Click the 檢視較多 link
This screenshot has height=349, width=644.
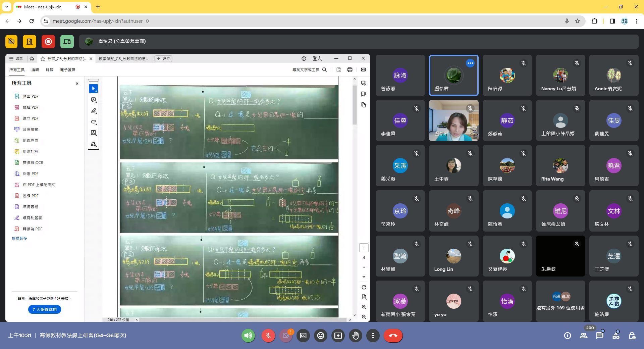19,238
